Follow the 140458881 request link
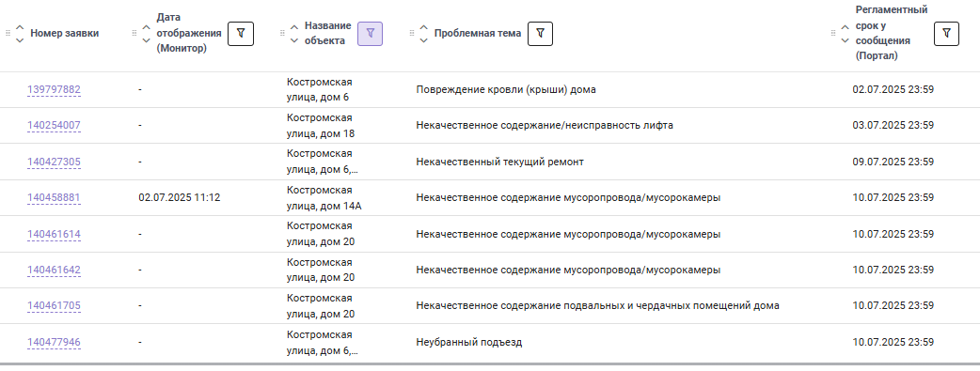The image size is (980, 371). coord(54,198)
